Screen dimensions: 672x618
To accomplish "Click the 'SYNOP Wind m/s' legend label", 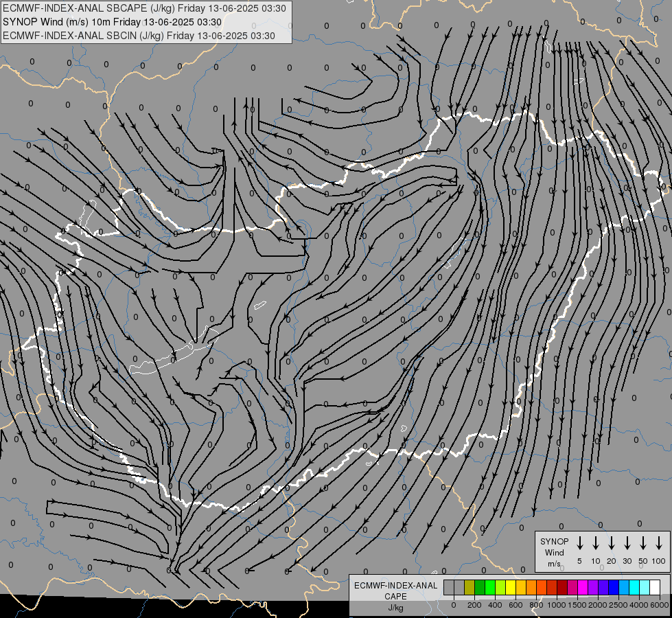I will 554,552.
